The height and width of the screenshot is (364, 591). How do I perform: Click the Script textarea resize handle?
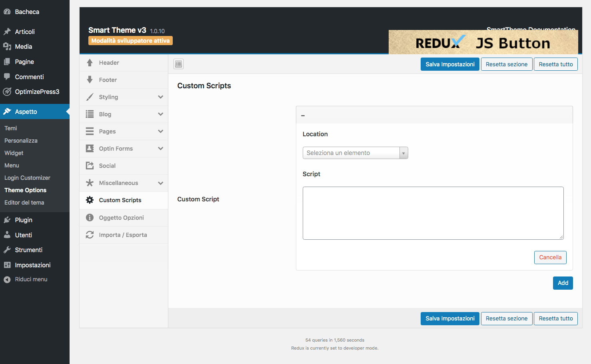[x=561, y=237]
